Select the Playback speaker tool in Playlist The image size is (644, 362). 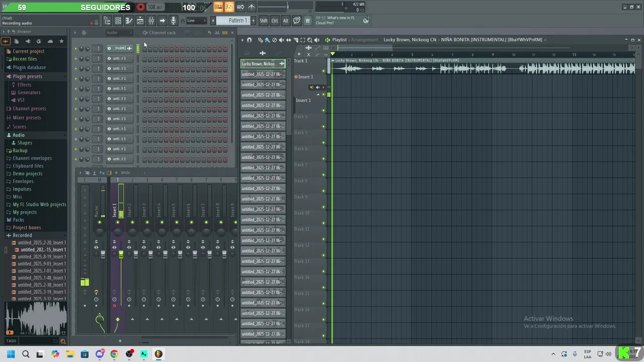coord(316,40)
